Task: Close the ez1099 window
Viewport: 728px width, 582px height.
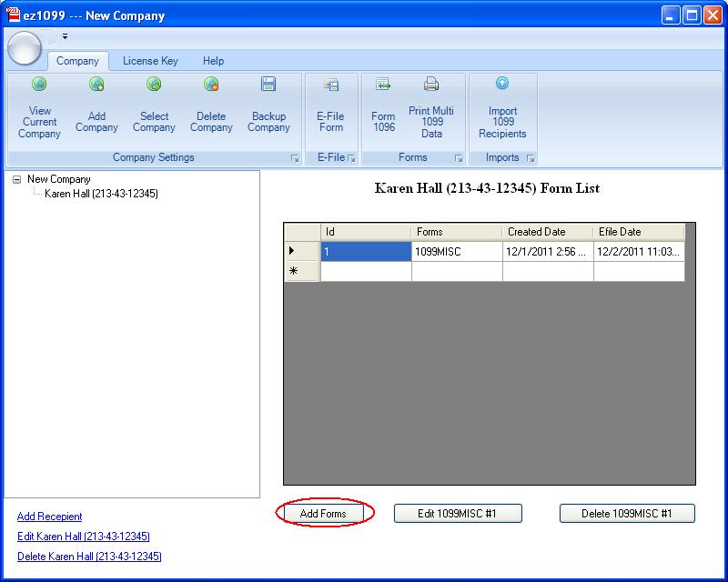Action: [x=713, y=15]
